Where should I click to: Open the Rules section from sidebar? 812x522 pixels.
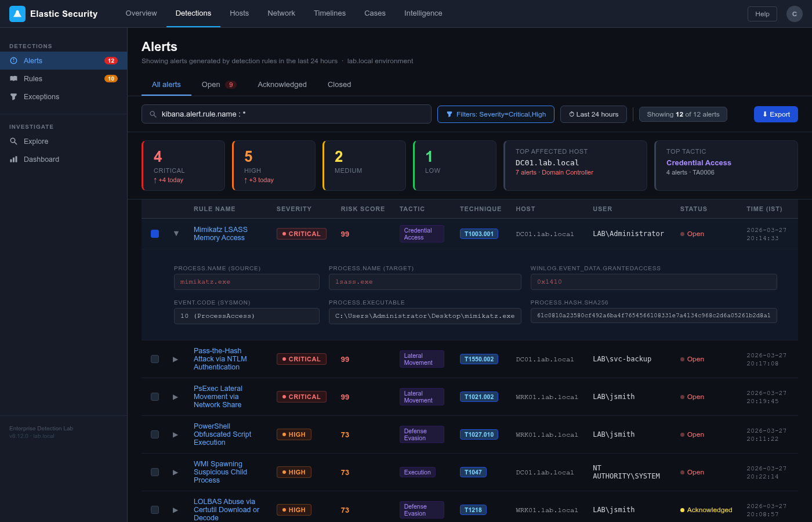tap(33, 78)
